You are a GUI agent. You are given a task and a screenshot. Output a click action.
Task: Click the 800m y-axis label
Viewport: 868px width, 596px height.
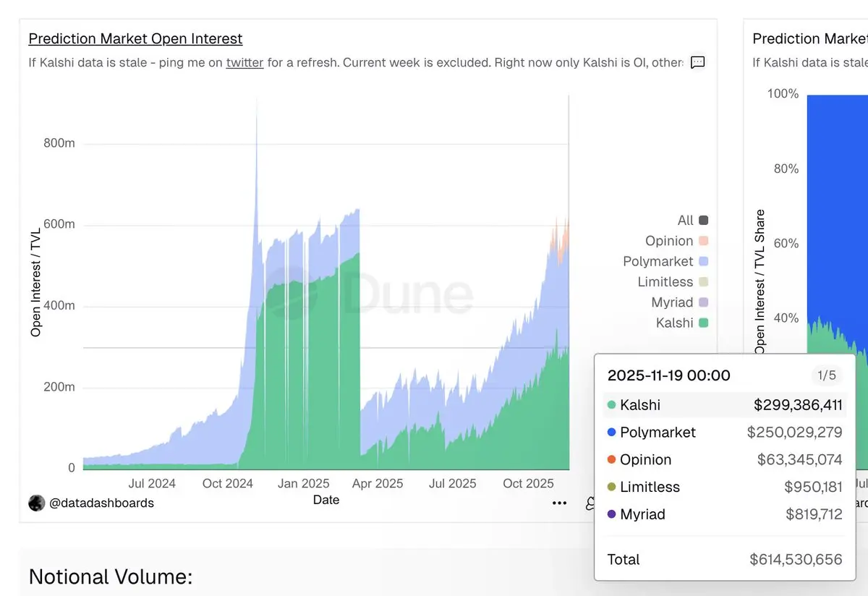click(59, 143)
